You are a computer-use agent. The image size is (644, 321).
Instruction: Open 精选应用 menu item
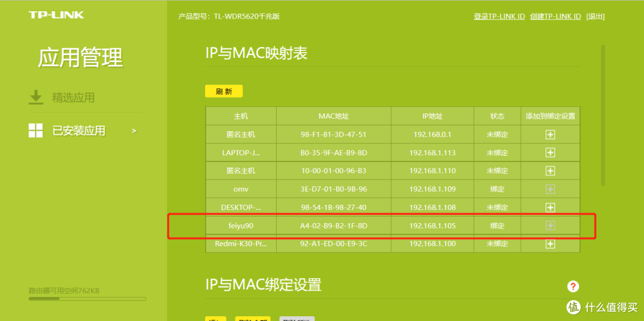pos(73,97)
